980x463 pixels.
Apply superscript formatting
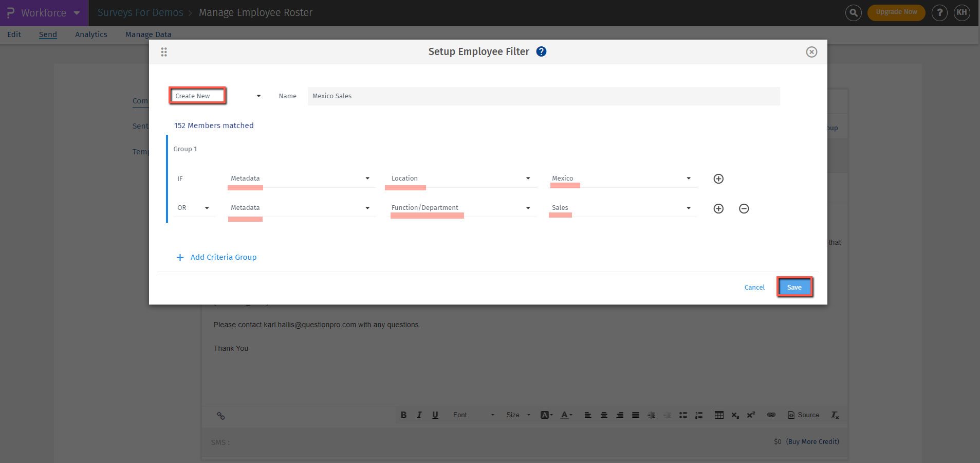751,415
